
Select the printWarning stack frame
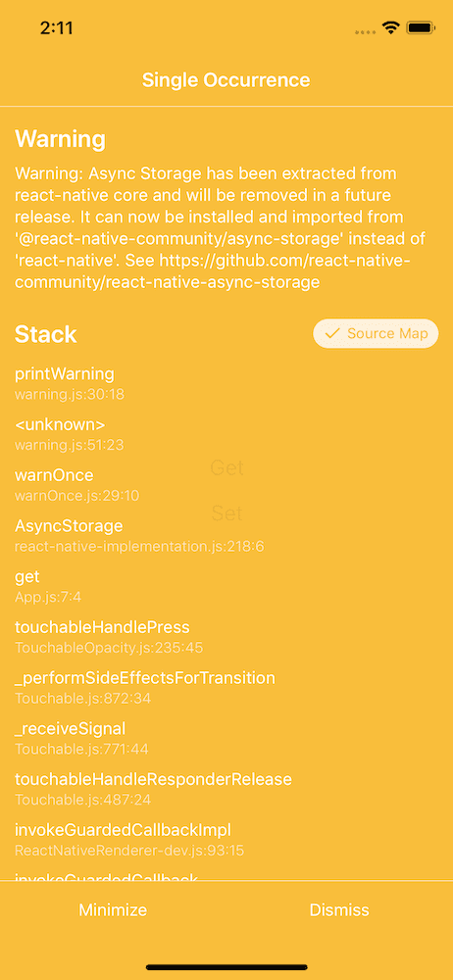pyautogui.click(x=226, y=384)
